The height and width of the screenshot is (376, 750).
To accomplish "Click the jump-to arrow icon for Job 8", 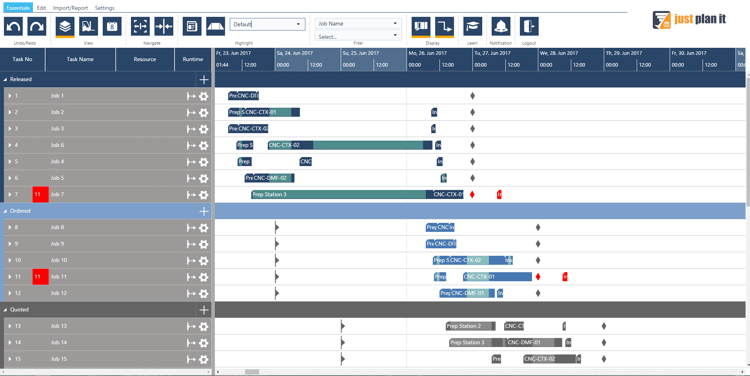I will [x=191, y=228].
